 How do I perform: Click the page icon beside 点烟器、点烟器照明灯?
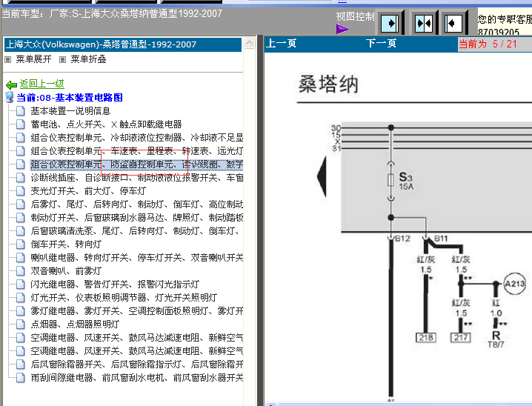tap(21, 325)
